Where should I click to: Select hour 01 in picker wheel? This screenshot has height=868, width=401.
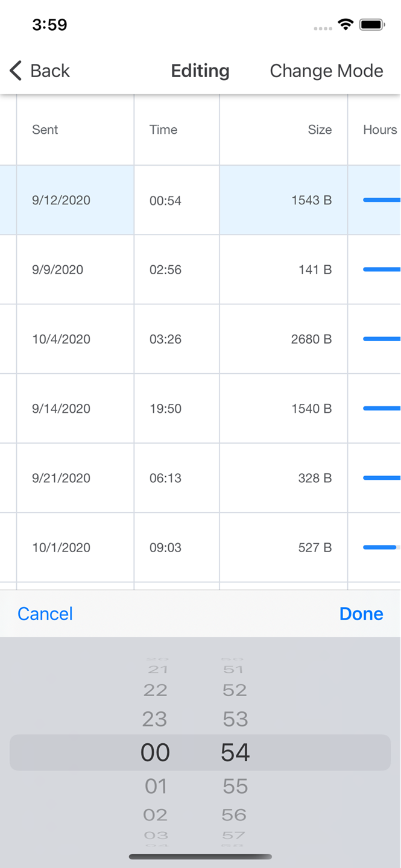(x=155, y=786)
